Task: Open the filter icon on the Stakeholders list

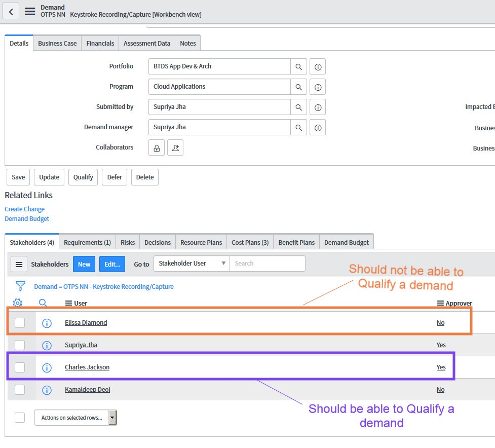Action: click(x=20, y=286)
